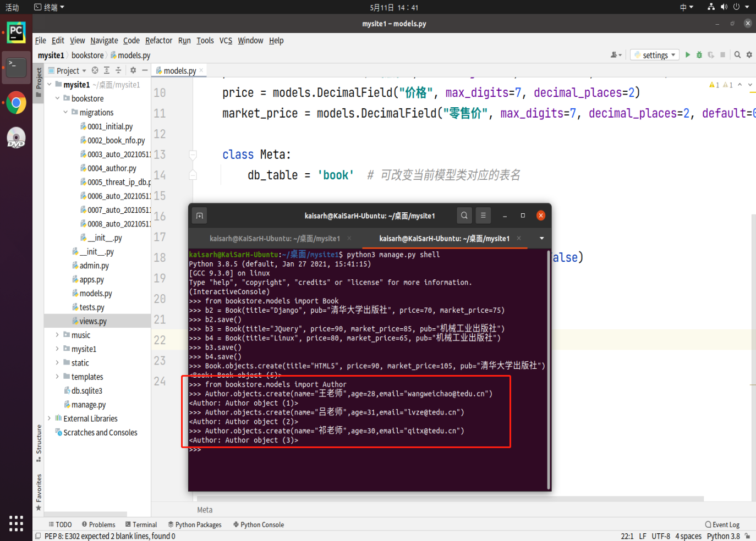Screen dimensions: 756x541
Task: Open IDE settings gear in top toolbar
Action: (x=749, y=55)
